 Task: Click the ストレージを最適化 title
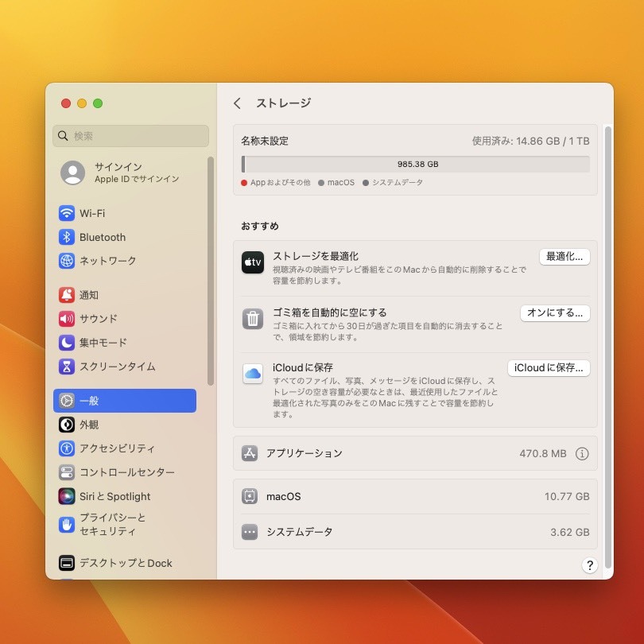tap(316, 256)
